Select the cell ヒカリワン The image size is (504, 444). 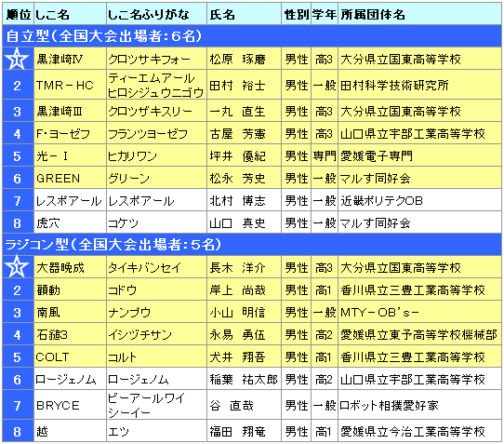click(x=156, y=155)
